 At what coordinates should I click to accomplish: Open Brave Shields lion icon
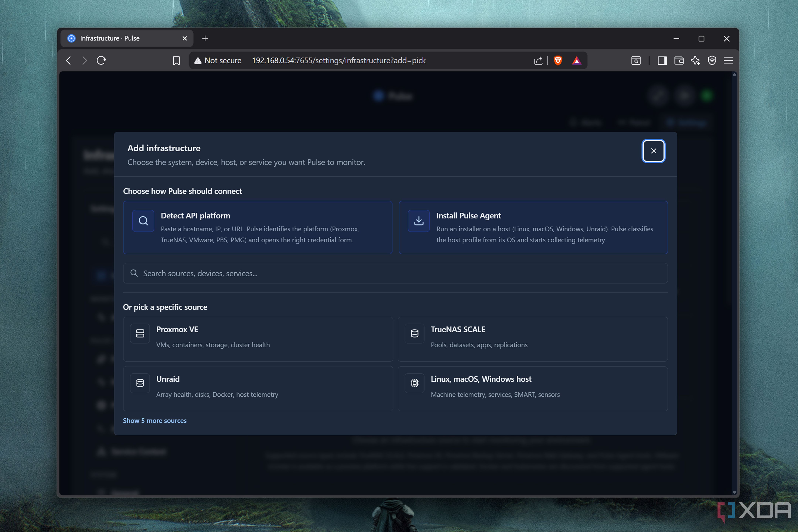[558, 60]
